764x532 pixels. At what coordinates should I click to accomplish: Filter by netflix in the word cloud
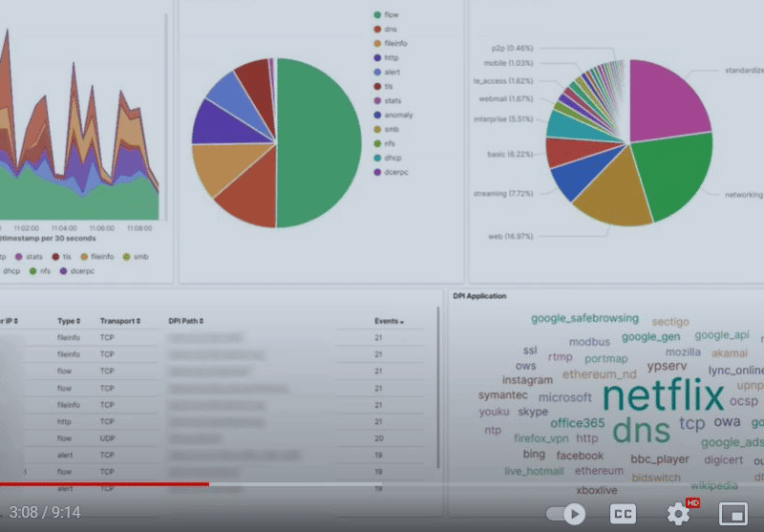tap(664, 396)
